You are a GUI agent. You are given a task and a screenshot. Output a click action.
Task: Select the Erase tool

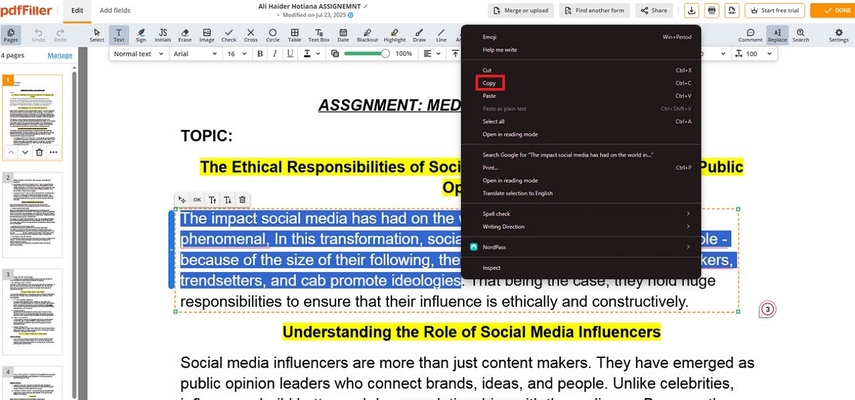click(185, 35)
